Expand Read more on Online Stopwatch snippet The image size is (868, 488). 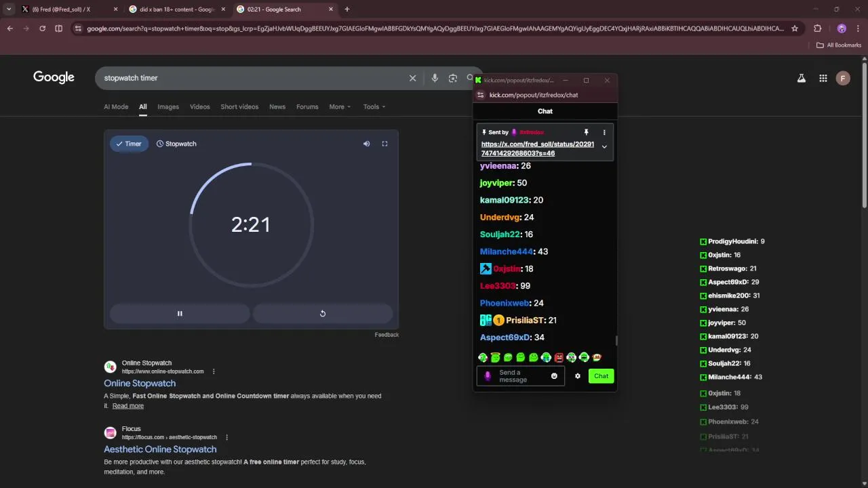pos(128,406)
